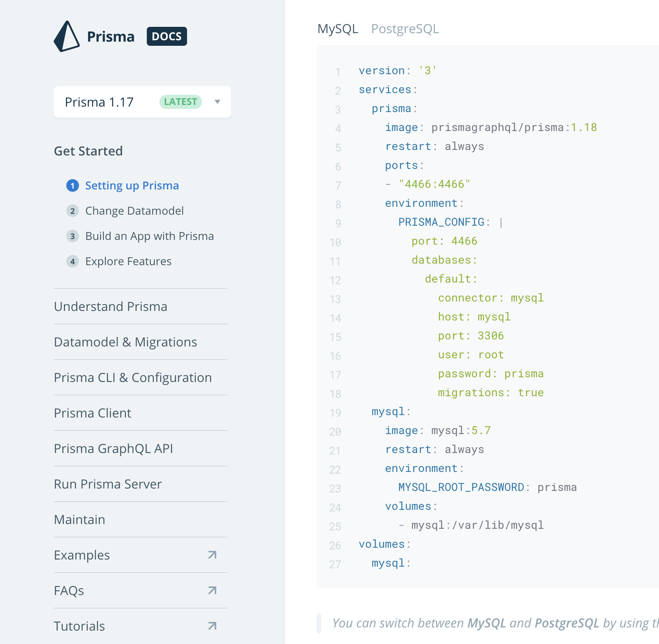Screen dimensions: 659x644
Task: Expand the Understand Prisma section
Action: click(x=140, y=307)
